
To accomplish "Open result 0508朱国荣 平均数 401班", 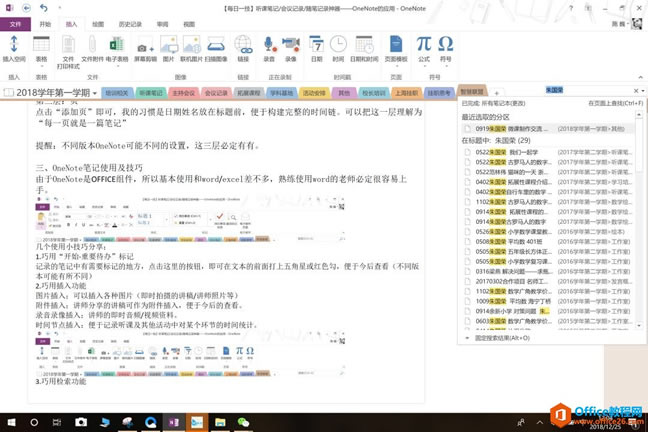I will [x=548, y=241].
